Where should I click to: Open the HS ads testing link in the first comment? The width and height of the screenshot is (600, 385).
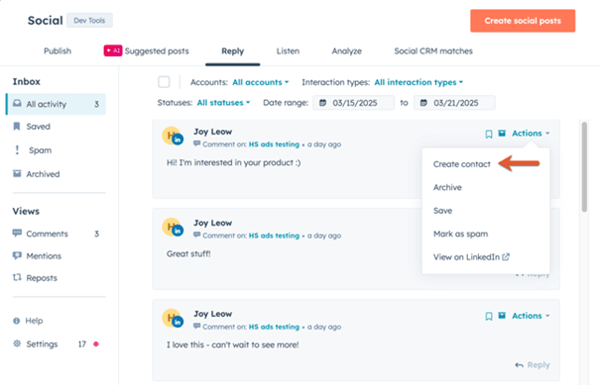(x=274, y=144)
